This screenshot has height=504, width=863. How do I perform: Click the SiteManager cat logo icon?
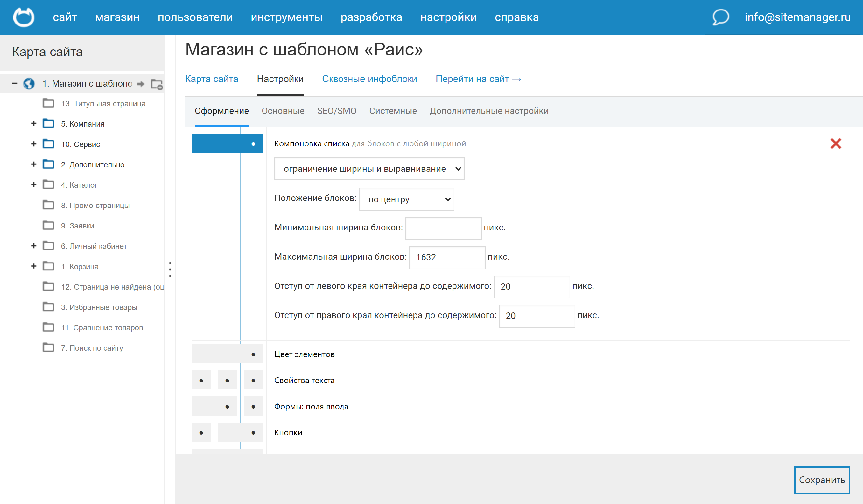(x=24, y=17)
